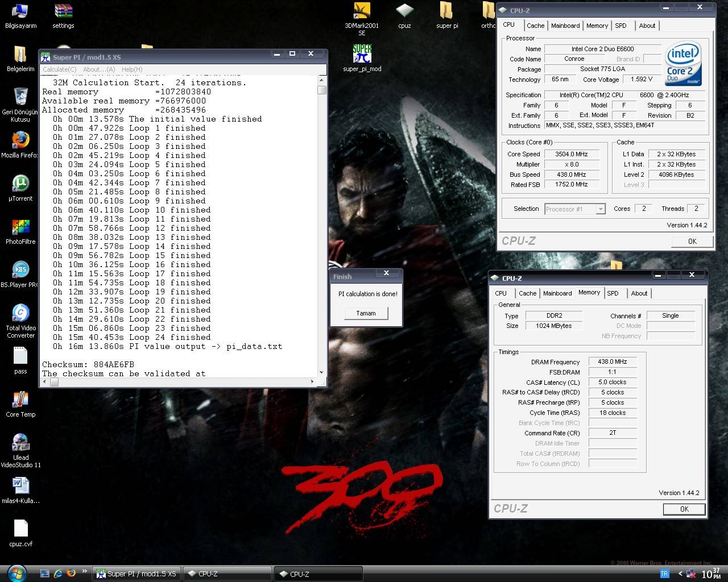The width and height of the screenshot is (728, 582).
Task: Click the Loop 24 finished line
Action: (132, 337)
